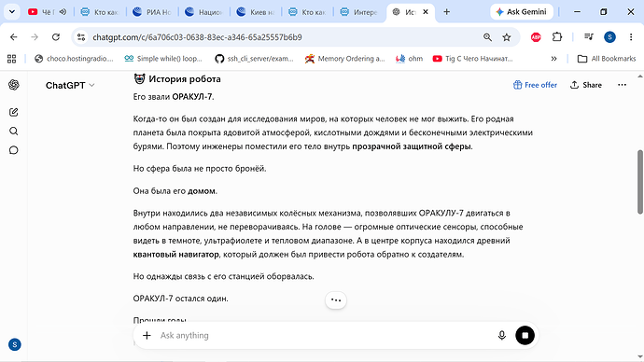Bookmark this page with star icon
The image size is (644, 362).
[507, 37]
